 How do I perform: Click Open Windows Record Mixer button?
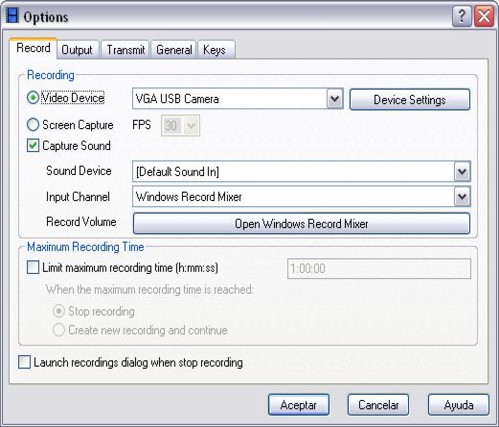click(x=301, y=223)
